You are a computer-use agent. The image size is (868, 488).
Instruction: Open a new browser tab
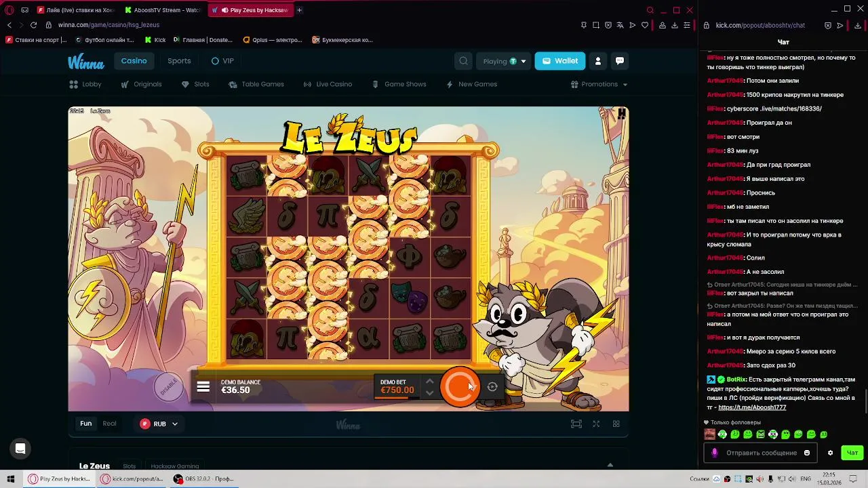(299, 10)
